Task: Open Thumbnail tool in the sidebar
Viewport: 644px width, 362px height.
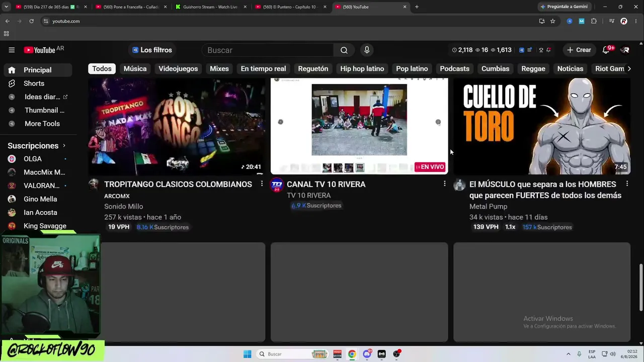Action: click(38, 110)
